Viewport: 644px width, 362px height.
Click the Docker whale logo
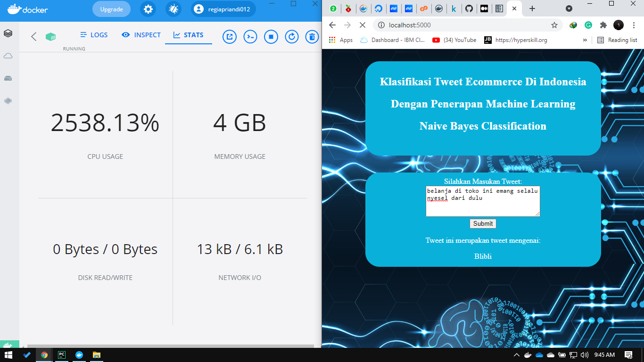click(27, 9)
